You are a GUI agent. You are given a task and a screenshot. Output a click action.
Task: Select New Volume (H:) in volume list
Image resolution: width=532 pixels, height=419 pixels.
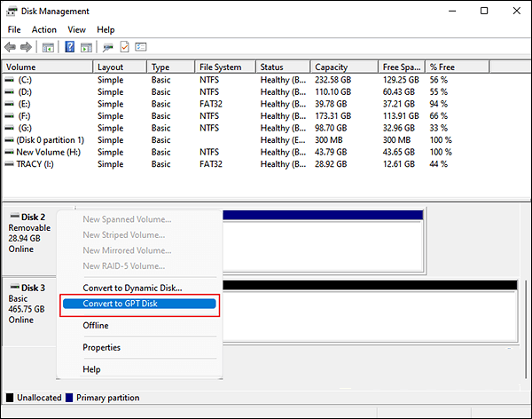pyautogui.click(x=48, y=152)
